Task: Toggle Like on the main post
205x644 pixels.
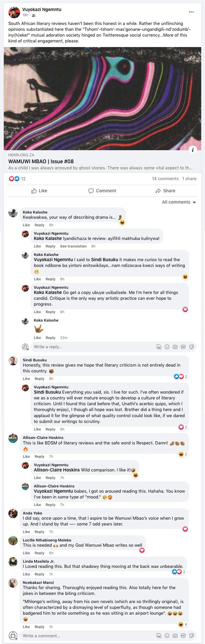Action: (39, 191)
